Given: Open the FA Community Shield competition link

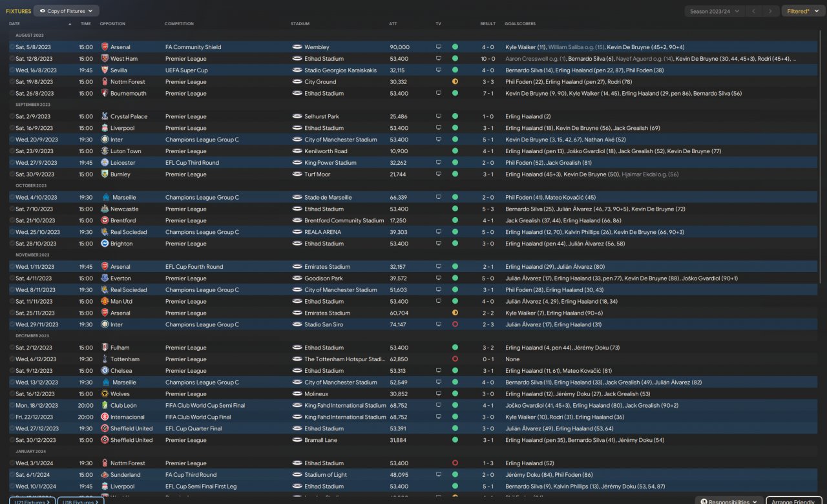Looking at the screenshot, I should click(x=193, y=47).
